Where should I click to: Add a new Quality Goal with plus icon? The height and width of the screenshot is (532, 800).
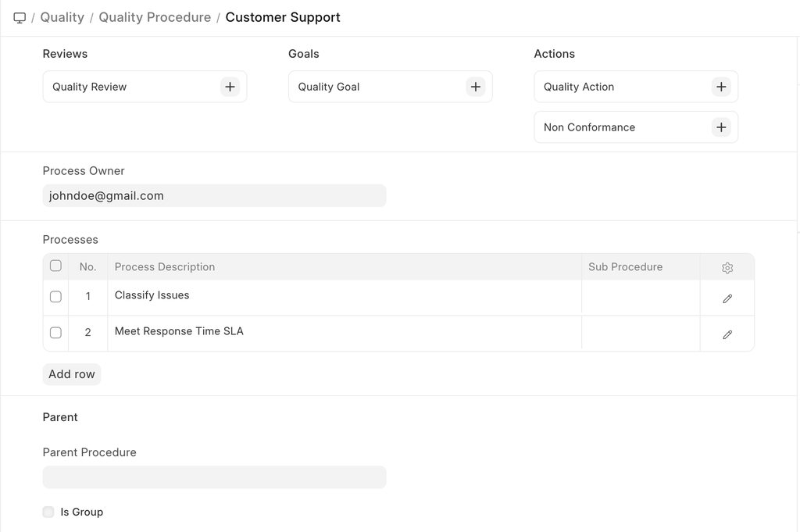click(x=475, y=87)
